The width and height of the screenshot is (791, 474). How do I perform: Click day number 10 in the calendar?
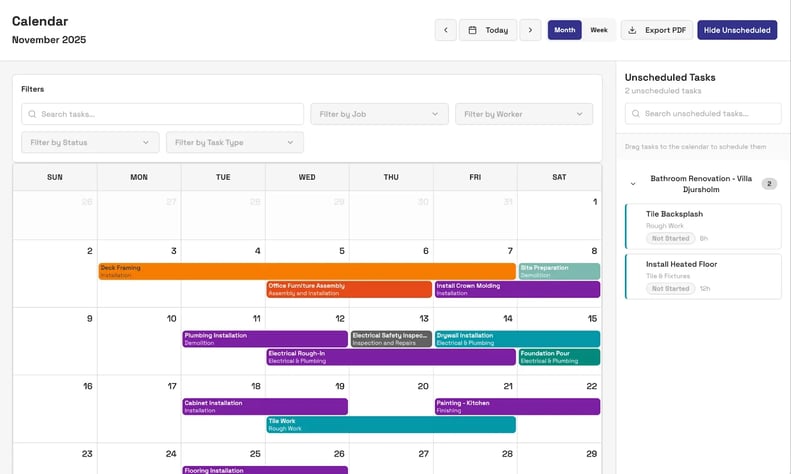(172, 319)
